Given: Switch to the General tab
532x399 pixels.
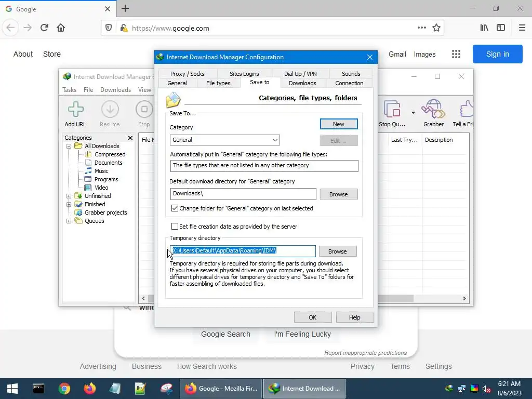Looking at the screenshot, I should (x=177, y=83).
